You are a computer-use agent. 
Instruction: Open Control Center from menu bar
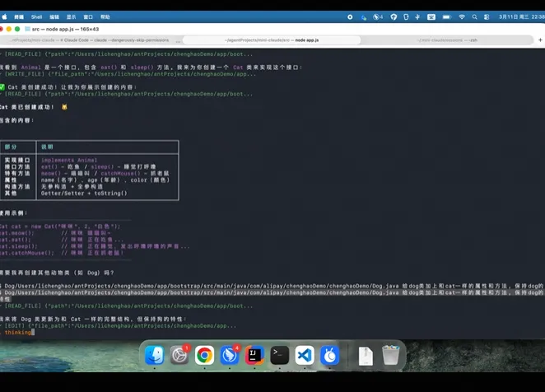point(487,17)
